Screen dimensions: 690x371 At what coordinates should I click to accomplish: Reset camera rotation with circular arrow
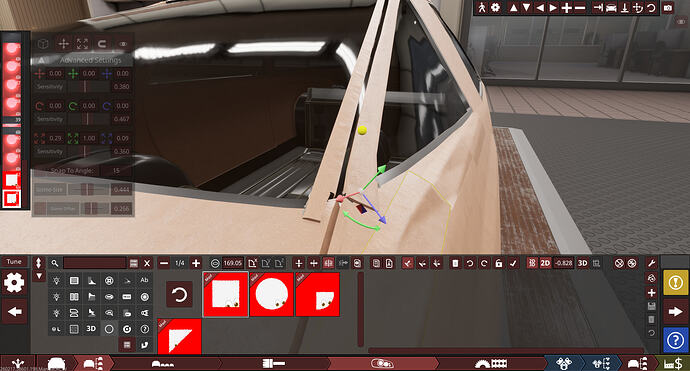651,7
